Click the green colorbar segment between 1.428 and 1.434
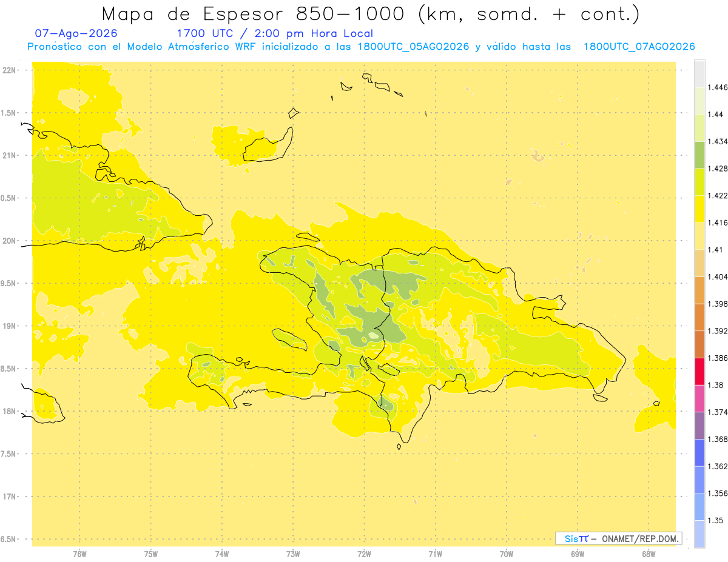 (699, 155)
